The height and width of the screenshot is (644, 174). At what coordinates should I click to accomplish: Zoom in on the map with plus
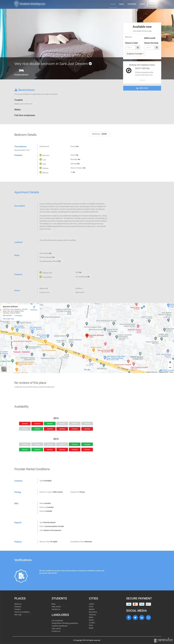[x=170, y=362]
